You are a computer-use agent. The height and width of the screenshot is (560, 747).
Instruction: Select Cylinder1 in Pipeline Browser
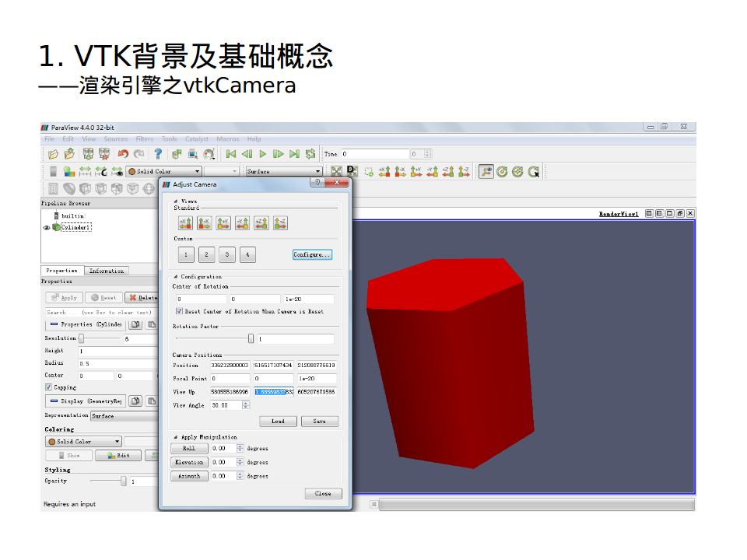[x=76, y=228]
